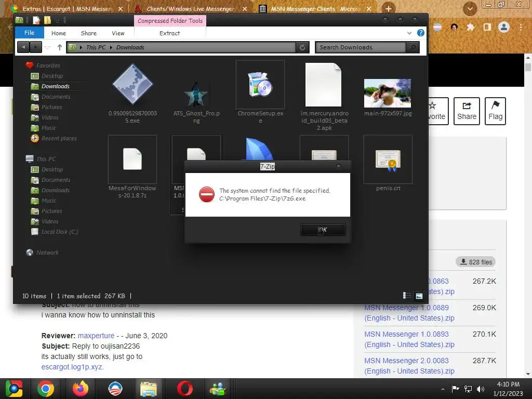Refresh the Downloads folder view
This screenshot has height=399, width=532.
pos(302,47)
